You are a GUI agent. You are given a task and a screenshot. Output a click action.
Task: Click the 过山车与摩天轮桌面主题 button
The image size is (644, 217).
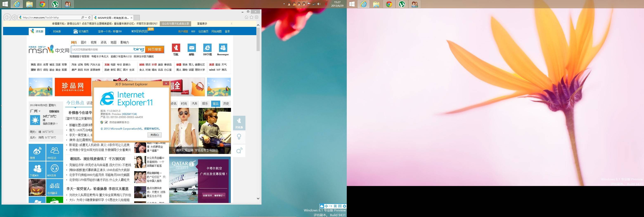[x=175, y=24]
